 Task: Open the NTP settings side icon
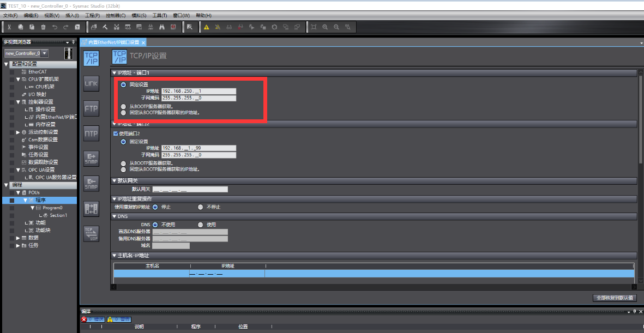91,134
